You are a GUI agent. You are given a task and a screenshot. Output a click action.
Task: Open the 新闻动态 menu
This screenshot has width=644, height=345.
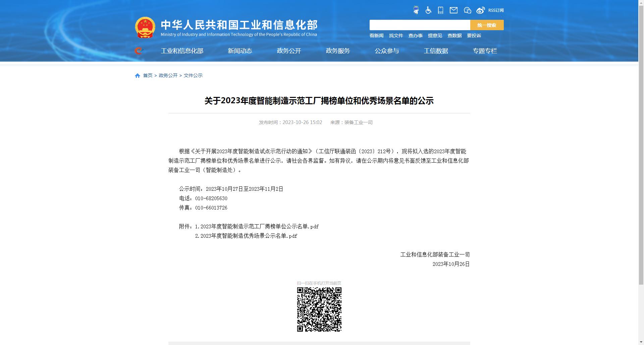pyautogui.click(x=240, y=51)
